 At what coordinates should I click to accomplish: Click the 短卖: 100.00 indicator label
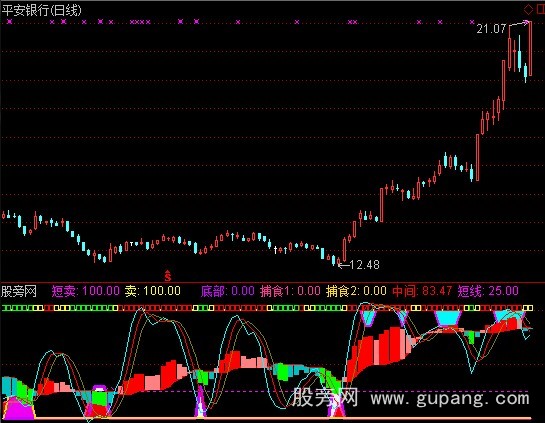point(86,291)
